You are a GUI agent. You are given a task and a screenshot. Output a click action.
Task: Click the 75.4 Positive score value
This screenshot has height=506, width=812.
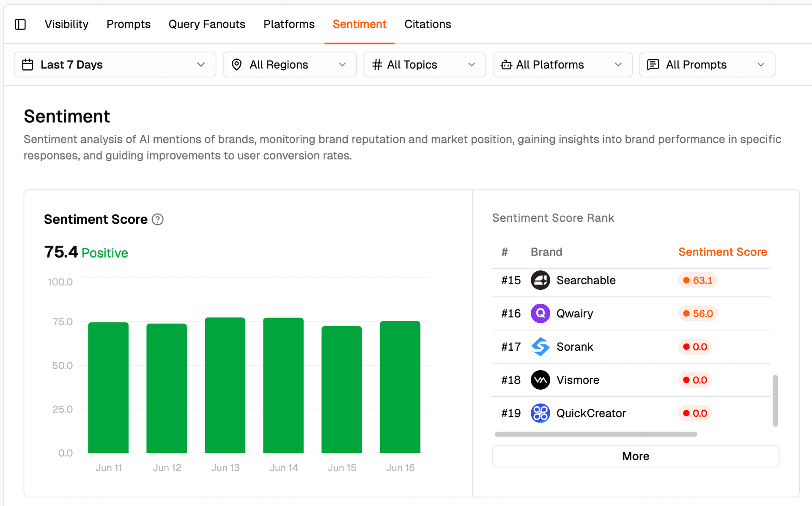tap(86, 252)
